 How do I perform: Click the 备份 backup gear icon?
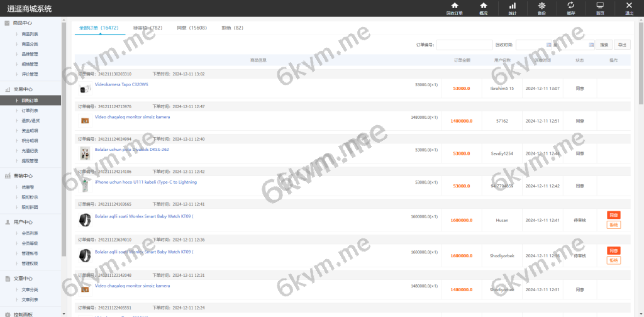[x=541, y=6]
